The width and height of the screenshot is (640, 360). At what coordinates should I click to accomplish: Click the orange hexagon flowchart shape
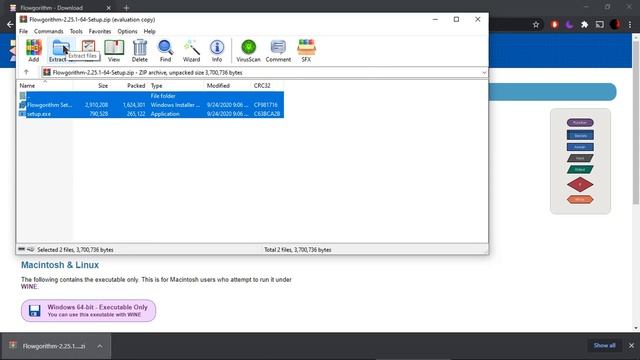(x=580, y=200)
